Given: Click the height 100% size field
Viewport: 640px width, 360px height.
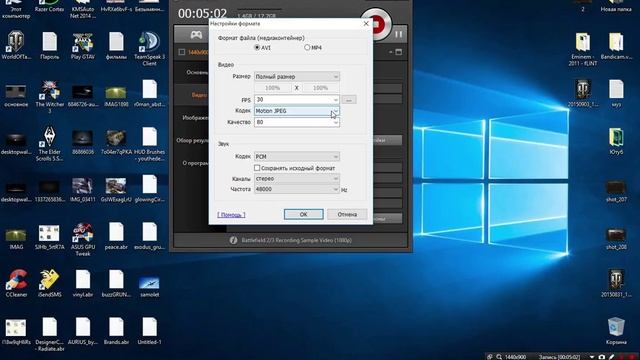Looking at the screenshot, I should [x=320, y=88].
